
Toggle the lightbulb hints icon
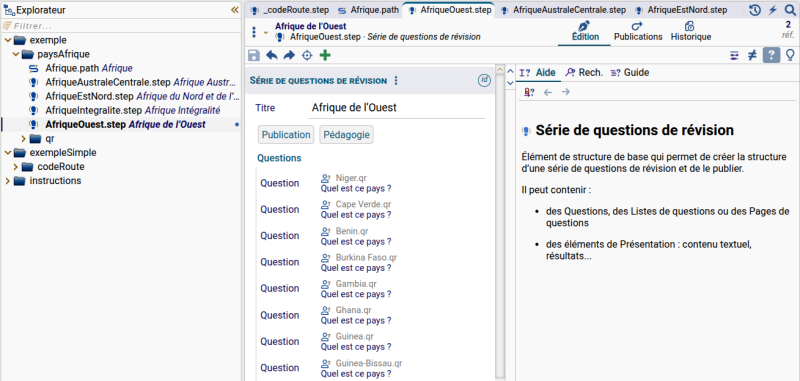coord(790,55)
